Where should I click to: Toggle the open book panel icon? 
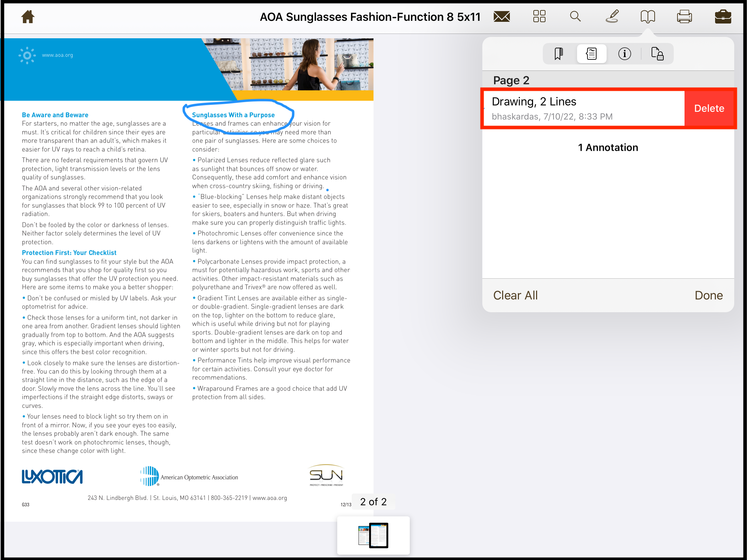pos(647,16)
